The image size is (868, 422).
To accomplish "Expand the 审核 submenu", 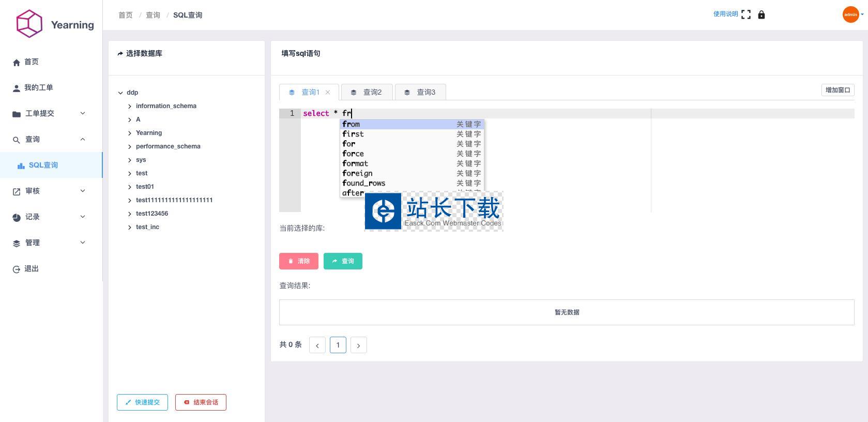I will 83,191.
